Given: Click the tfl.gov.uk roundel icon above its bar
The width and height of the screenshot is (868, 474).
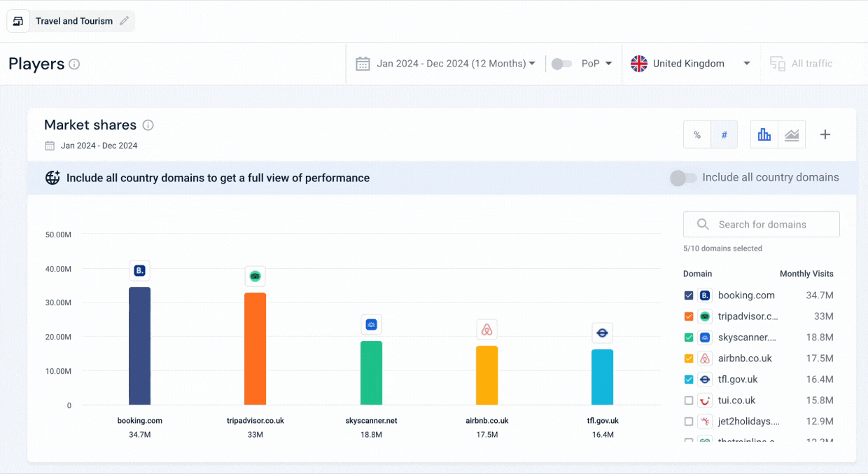Looking at the screenshot, I should tap(602, 333).
